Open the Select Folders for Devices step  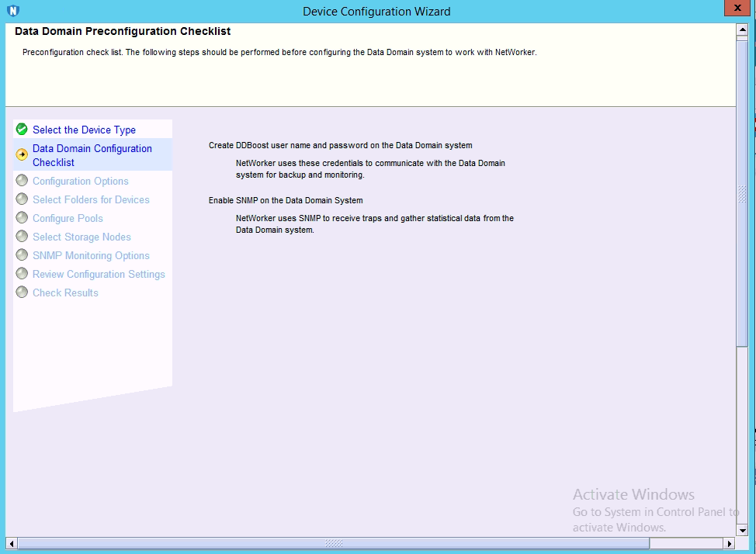pyautogui.click(x=91, y=199)
